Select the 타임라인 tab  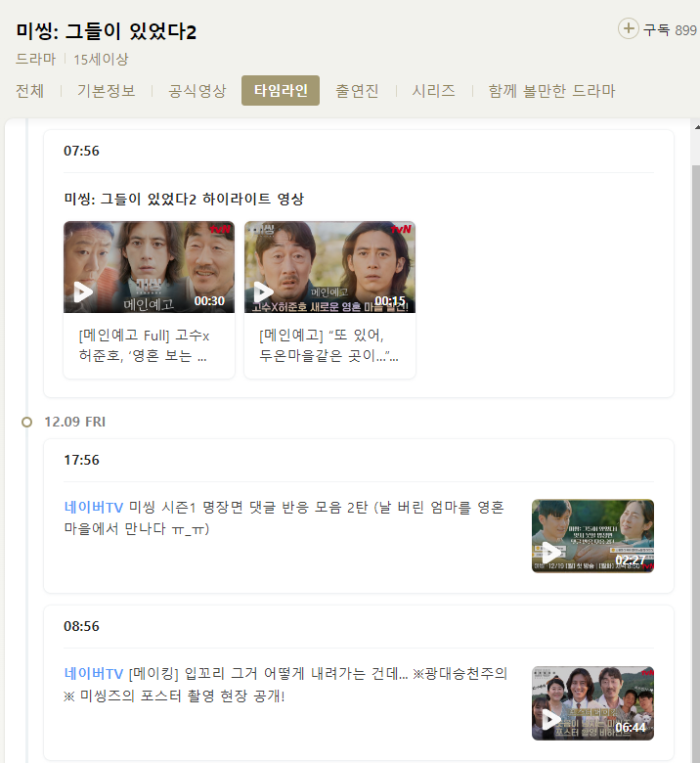[281, 91]
